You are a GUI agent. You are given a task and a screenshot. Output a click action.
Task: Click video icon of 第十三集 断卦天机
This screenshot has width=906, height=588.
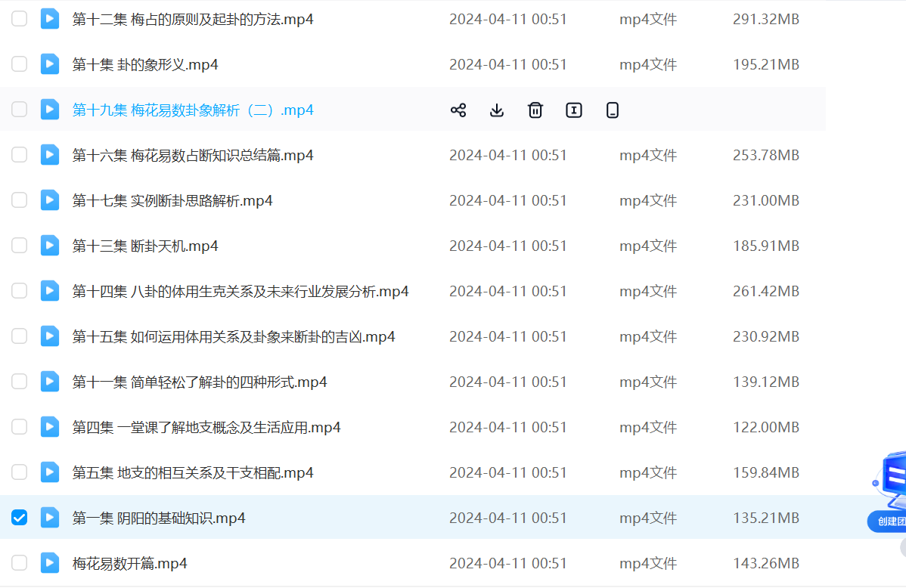click(x=50, y=246)
